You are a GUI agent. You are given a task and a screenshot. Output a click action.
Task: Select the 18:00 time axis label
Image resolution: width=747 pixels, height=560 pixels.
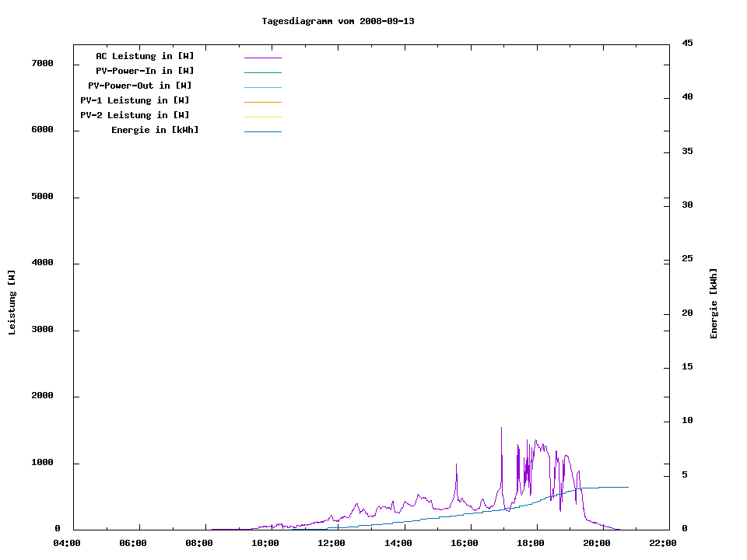coord(531,543)
